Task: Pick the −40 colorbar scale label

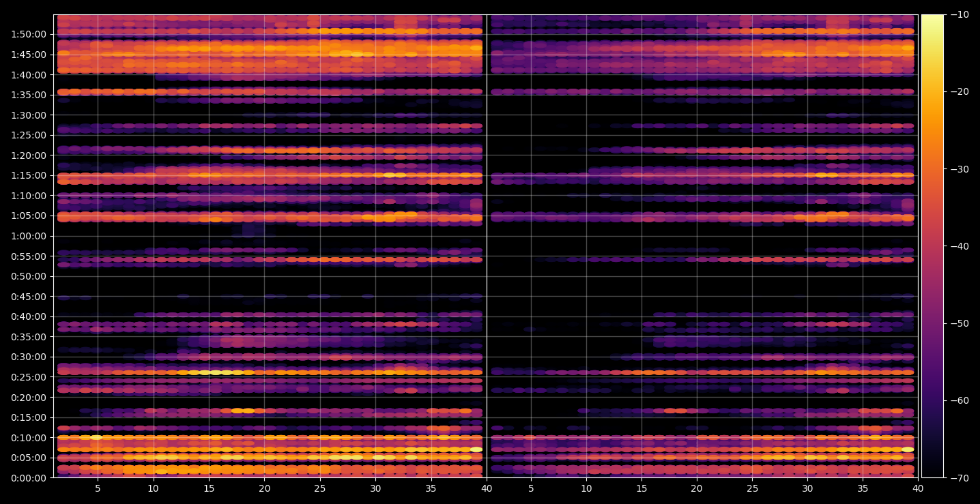Action: click(x=959, y=246)
